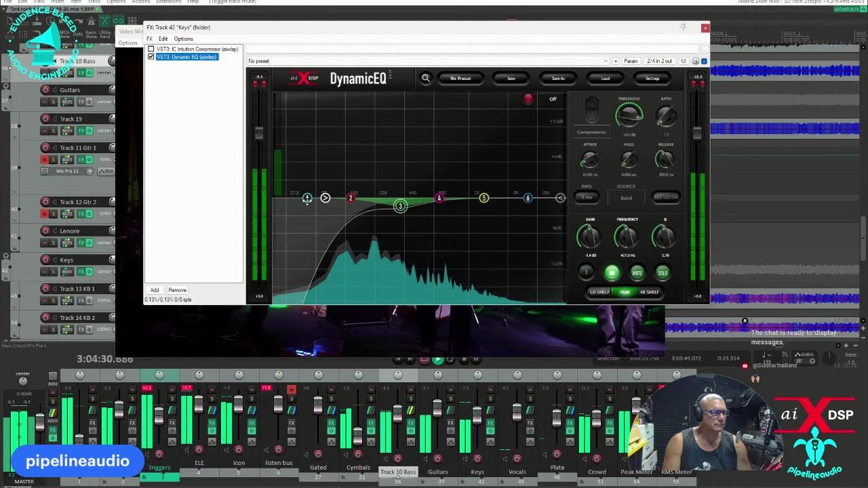Screen dimensions: 868x488
Task: Open DynamicEQ Settings button
Action: coord(652,79)
